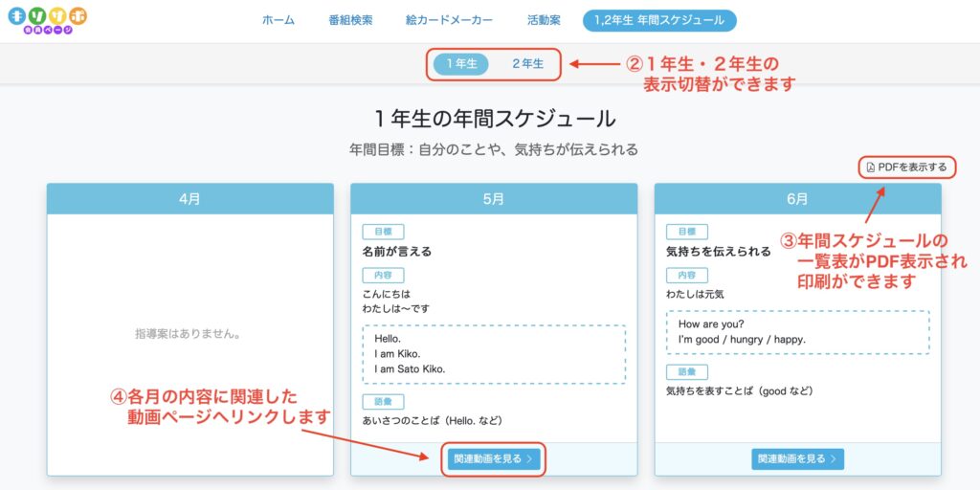Click the 目標 tag in 5月 card
The width and height of the screenshot is (980, 490).
[x=383, y=232]
